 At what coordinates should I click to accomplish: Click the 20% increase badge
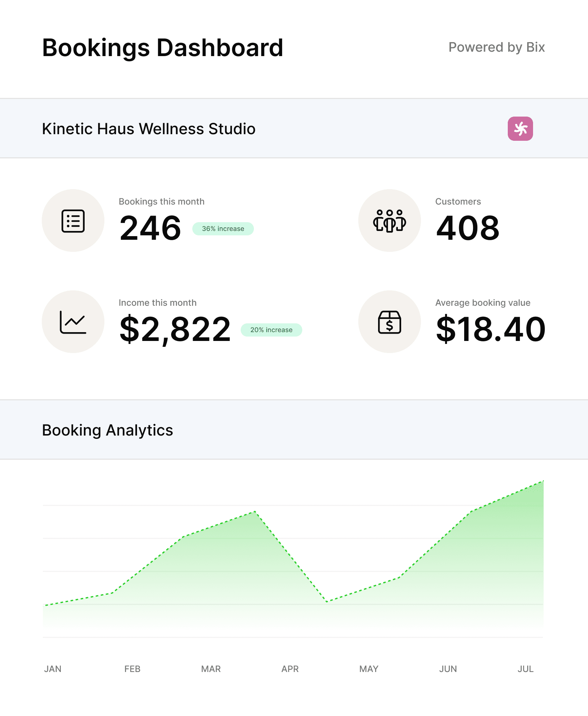click(271, 330)
